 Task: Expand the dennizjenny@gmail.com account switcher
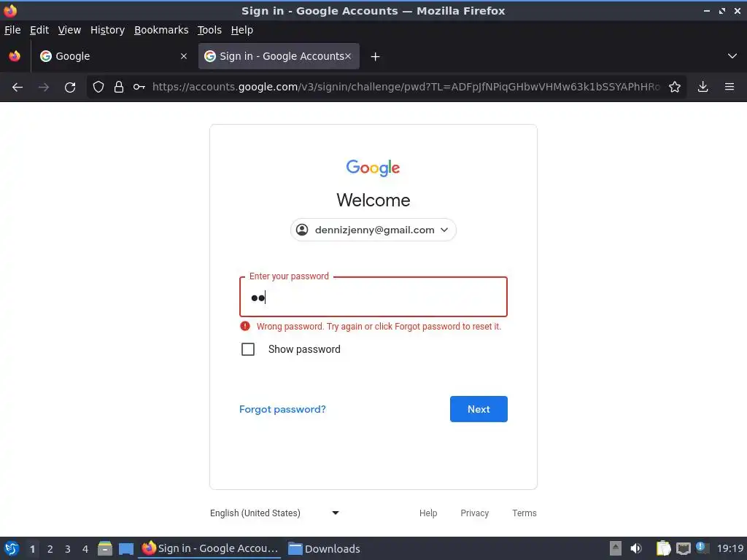point(373,230)
